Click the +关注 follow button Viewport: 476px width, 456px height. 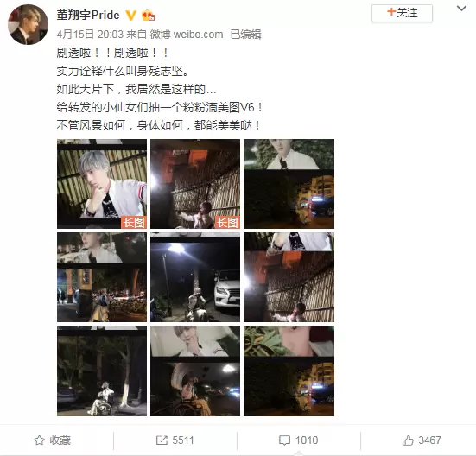click(x=402, y=13)
